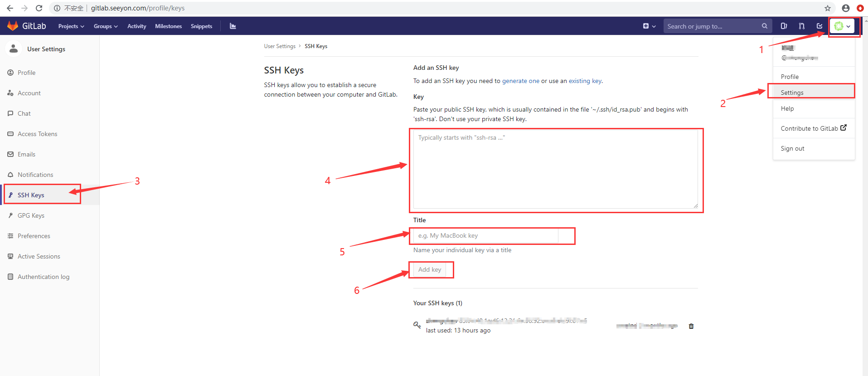Open the Merge requests icon in navbar
Viewport: 868px width, 376px height.
(x=801, y=26)
